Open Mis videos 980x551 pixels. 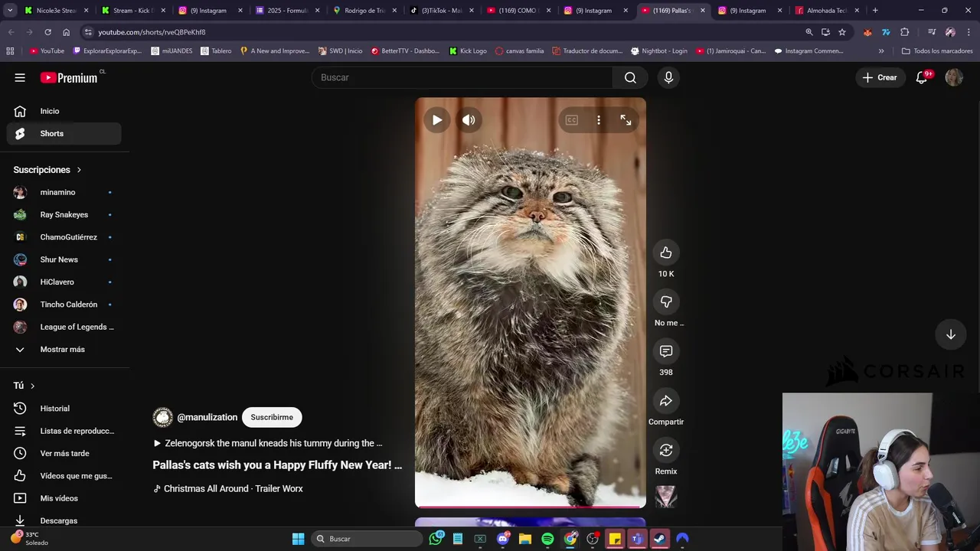coord(64,498)
